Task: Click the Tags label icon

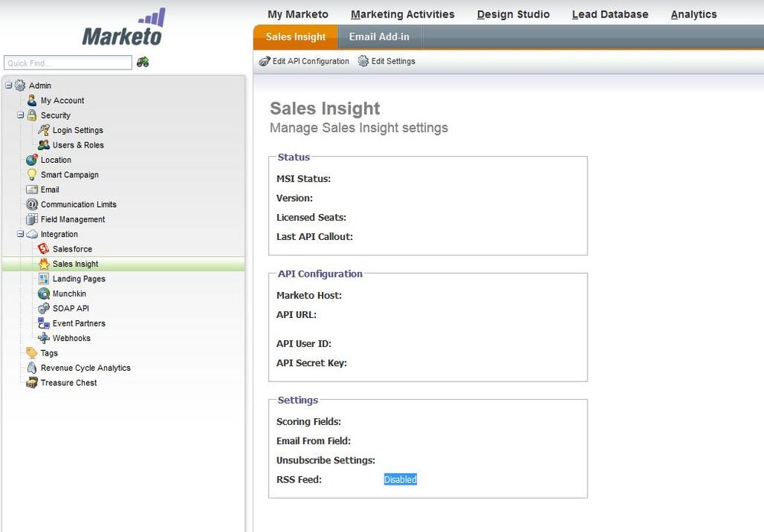Action: click(x=31, y=352)
